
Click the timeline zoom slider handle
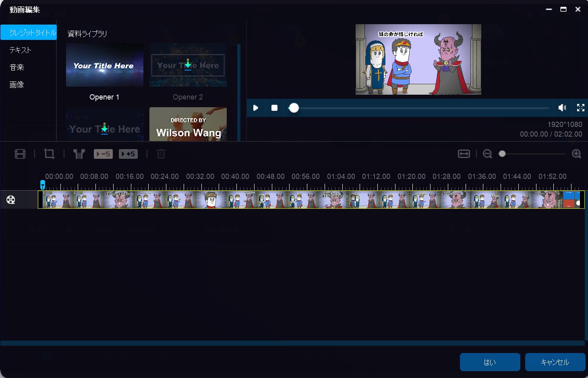point(502,154)
